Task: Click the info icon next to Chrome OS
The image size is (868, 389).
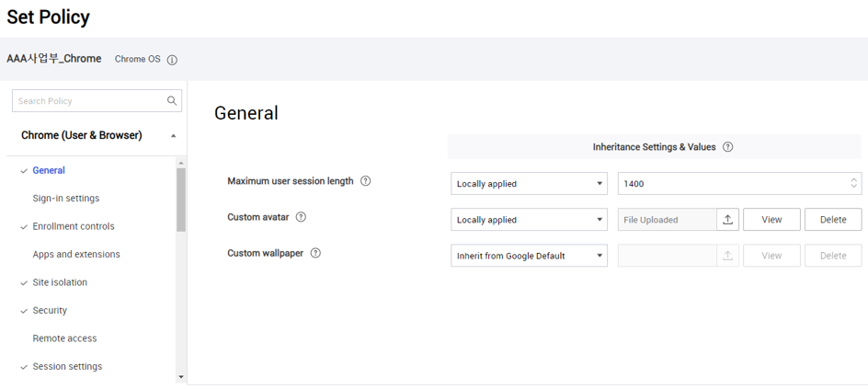Action: pos(172,60)
